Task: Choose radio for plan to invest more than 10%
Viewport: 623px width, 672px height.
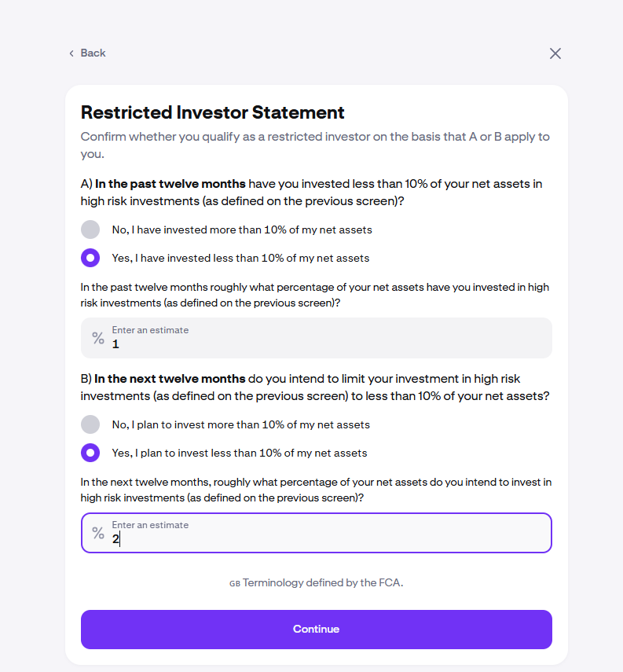Action: (x=90, y=424)
